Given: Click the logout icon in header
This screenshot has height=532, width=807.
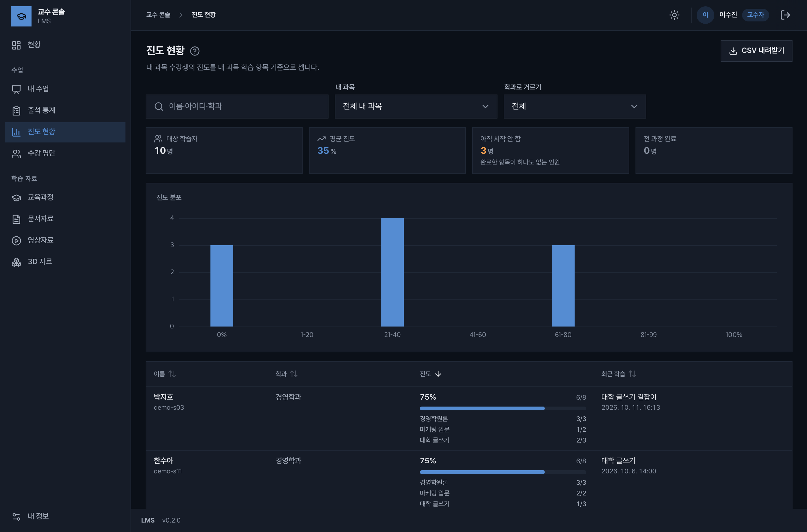Looking at the screenshot, I should tap(785, 15).
